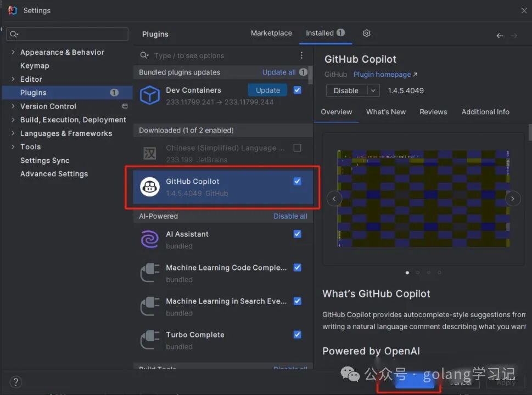Update the Dev Containers plugin
532x395 pixels.
pos(268,90)
